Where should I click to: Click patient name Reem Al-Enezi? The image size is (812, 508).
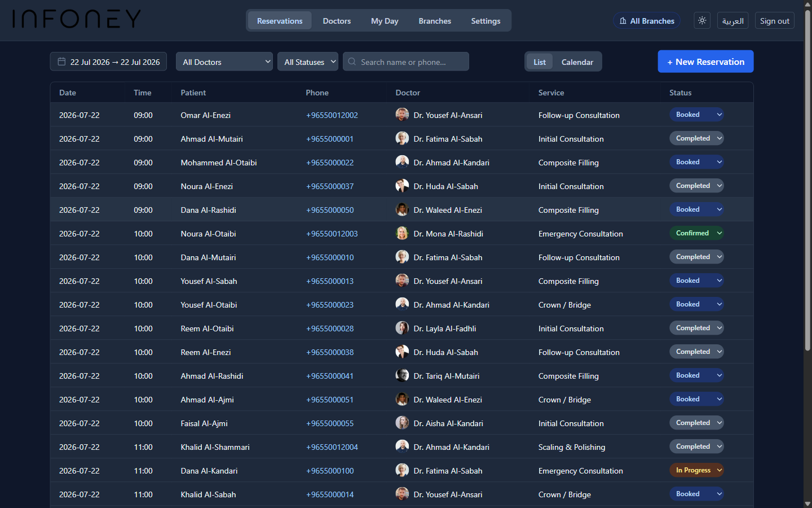point(206,352)
